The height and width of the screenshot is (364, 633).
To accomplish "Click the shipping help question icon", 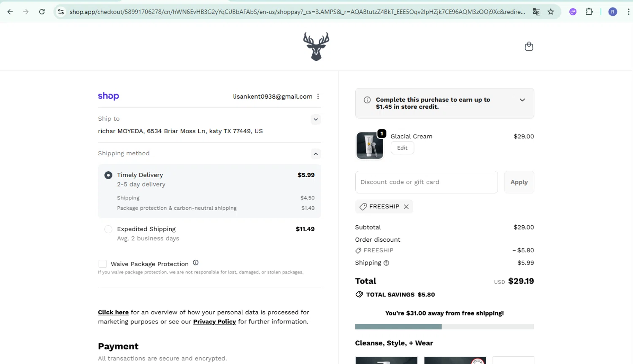I will pyautogui.click(x=386, y=263).
